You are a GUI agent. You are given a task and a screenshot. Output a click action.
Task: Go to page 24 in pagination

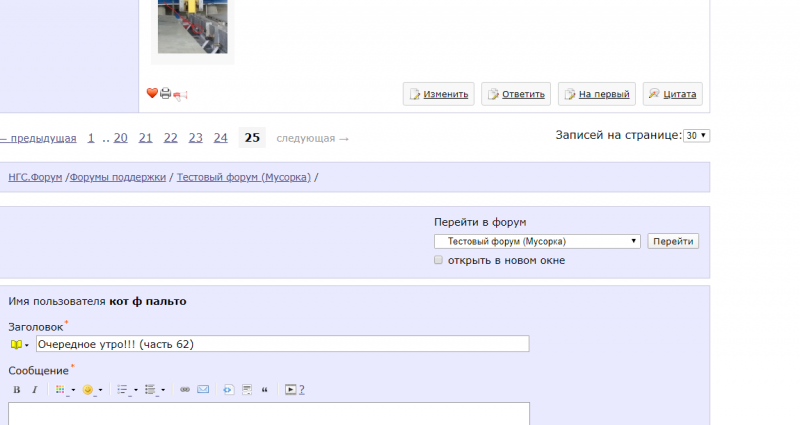[x=220, y=138]
